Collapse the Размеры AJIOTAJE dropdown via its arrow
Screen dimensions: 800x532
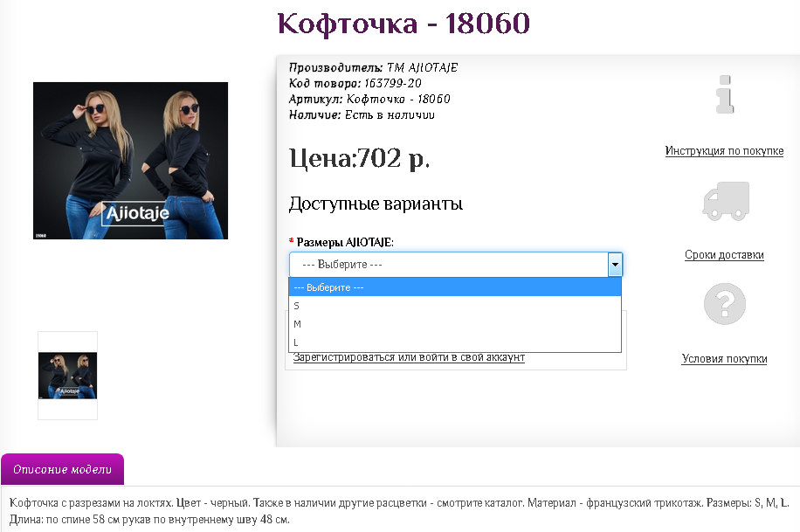click(615, 265)
